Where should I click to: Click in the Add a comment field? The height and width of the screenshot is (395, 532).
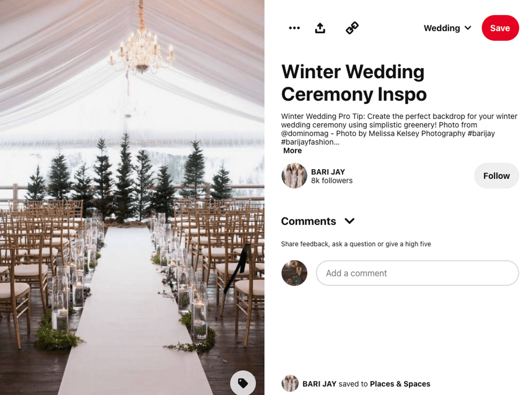(417, 273)
